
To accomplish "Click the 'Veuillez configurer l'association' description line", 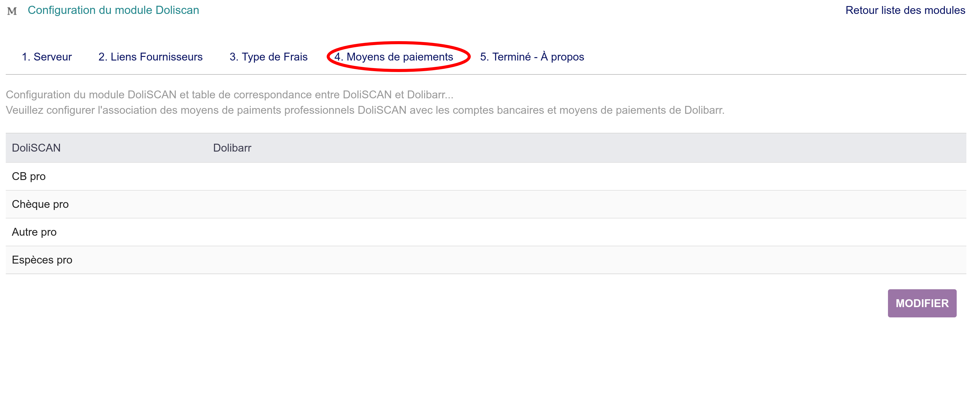I will (365, 110).
